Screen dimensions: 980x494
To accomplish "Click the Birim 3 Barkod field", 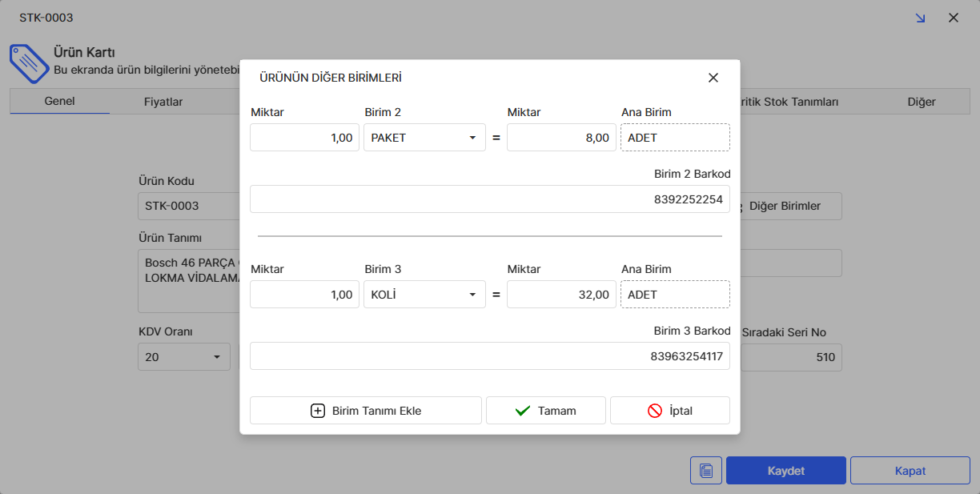I will pos(489,356).
